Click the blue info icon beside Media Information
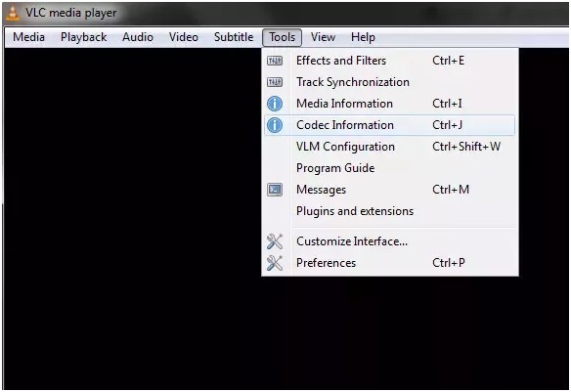 (275, 104)
